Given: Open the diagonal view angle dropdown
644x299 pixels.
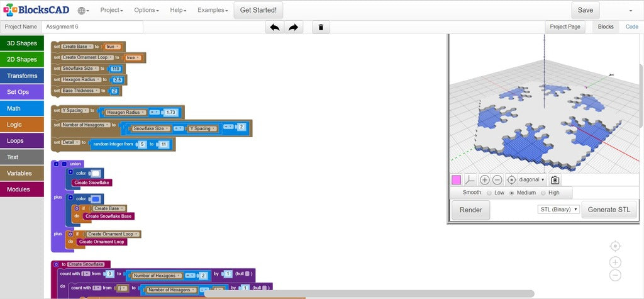Looking at the screenshot, I should pos(532,180).
